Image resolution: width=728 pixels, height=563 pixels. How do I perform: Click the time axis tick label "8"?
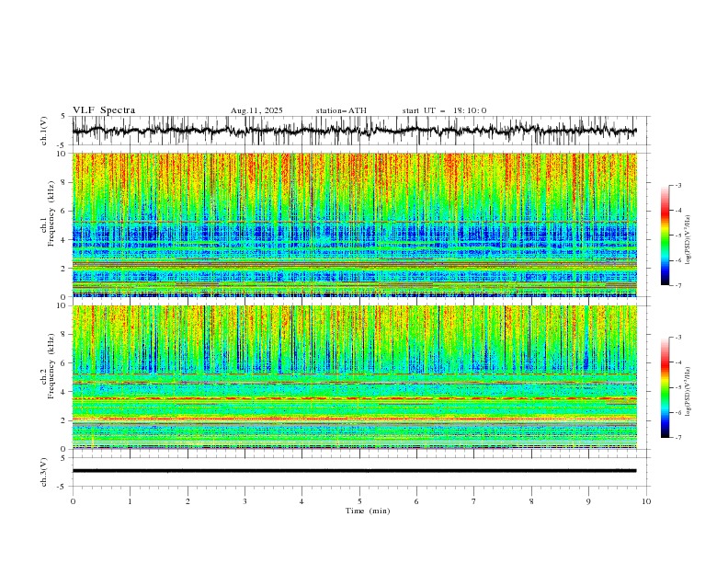pyautogui.click(x=531, y=501)
